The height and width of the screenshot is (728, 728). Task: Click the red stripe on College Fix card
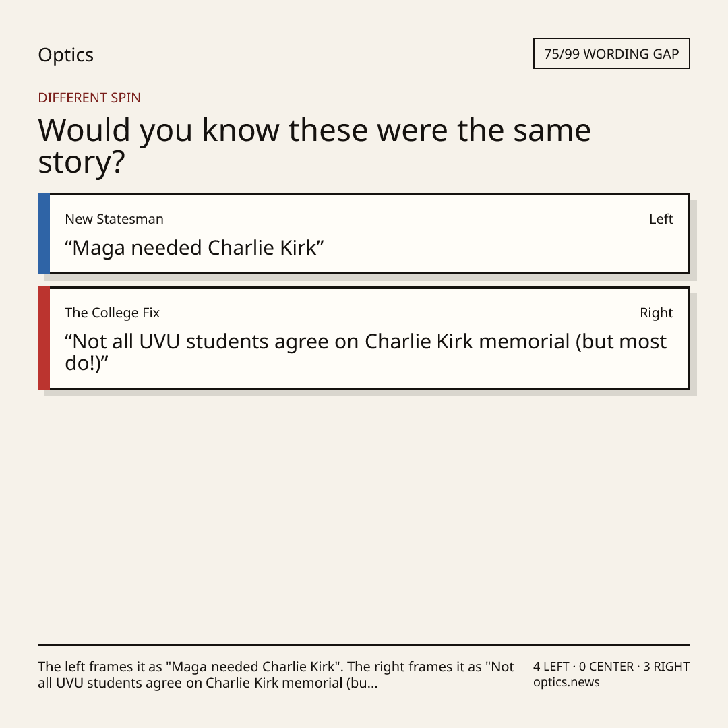[44, 338]
